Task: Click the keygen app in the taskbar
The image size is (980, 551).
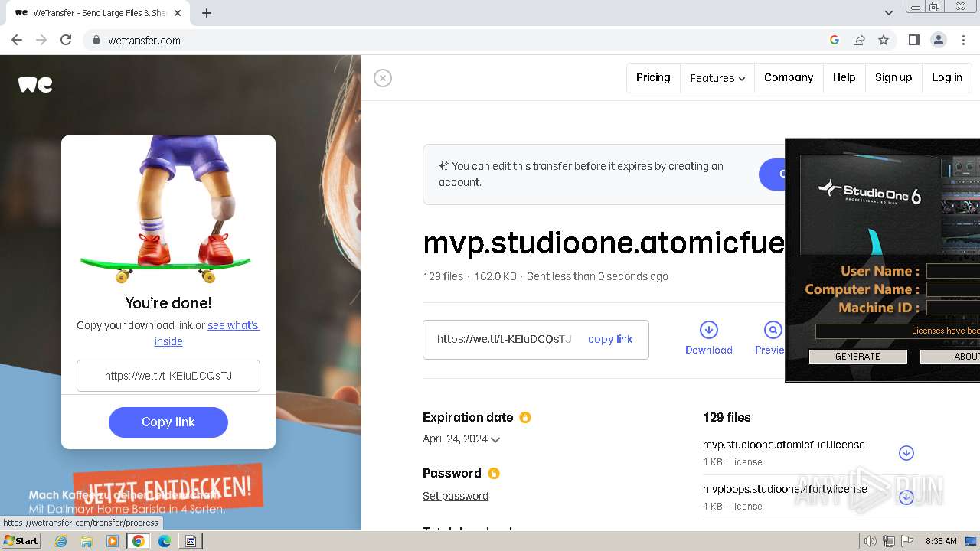Action: (x=191, y=541)
